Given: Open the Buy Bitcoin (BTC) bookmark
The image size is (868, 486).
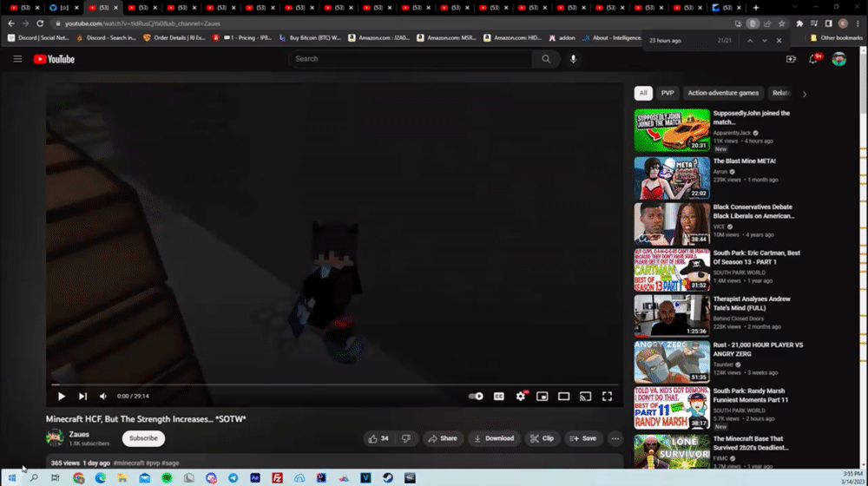Looking at the screenshot, I should point(310,37).
